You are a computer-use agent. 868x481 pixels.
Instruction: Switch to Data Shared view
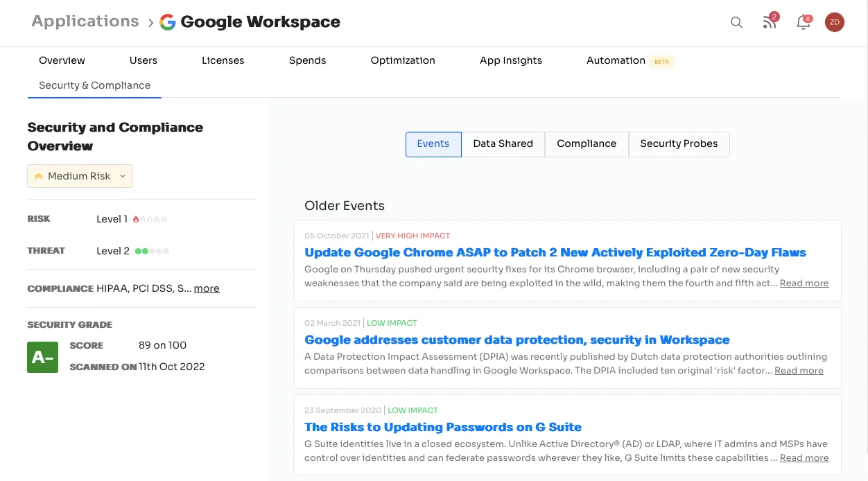pyautogui.click(x=503, y=143)
